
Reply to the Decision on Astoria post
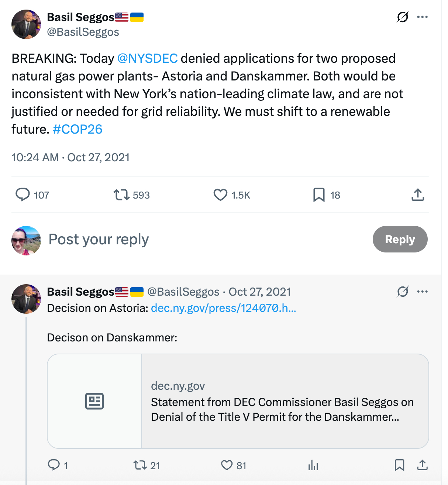(54, 465)
